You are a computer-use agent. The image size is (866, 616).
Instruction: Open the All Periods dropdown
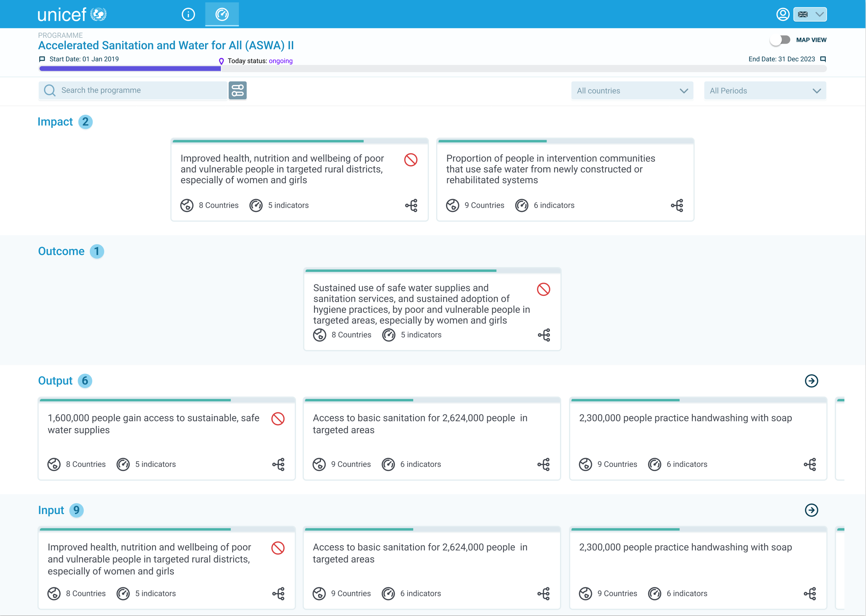[765, 91]
